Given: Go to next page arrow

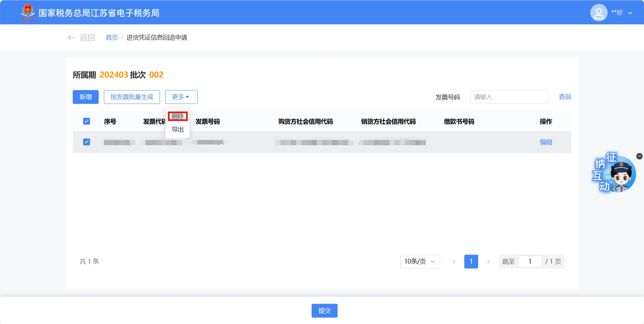Looking at the screenshot, I should pos(488,261).
